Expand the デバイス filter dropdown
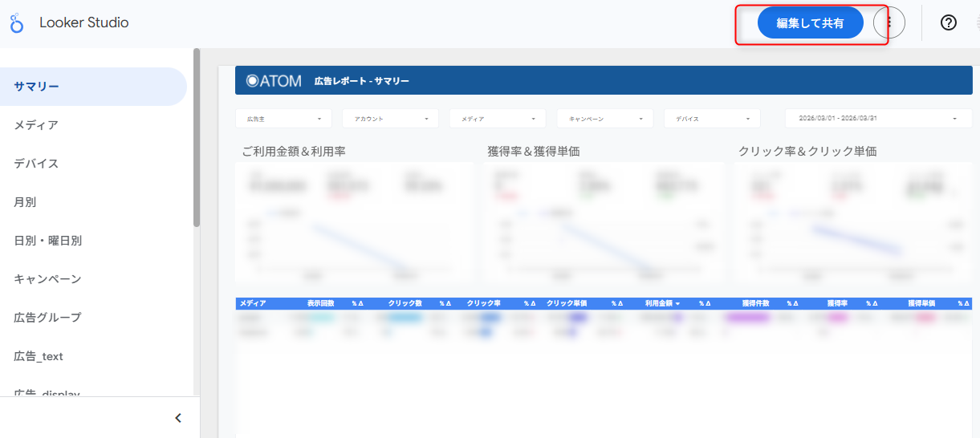 [712, 119]
